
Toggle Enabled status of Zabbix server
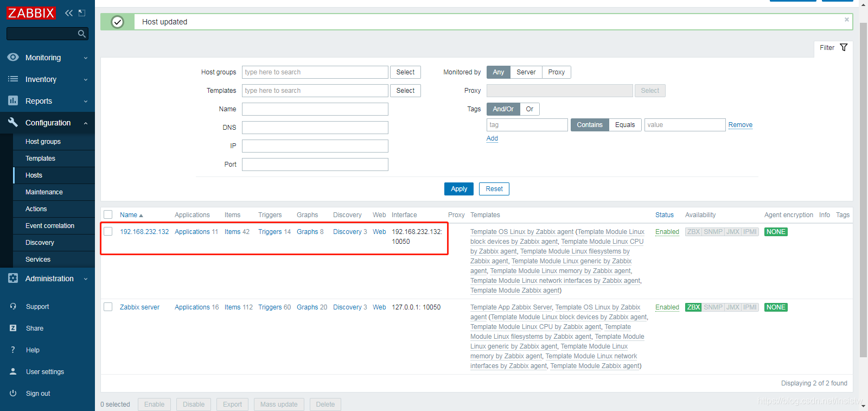[x=667, y=307]
